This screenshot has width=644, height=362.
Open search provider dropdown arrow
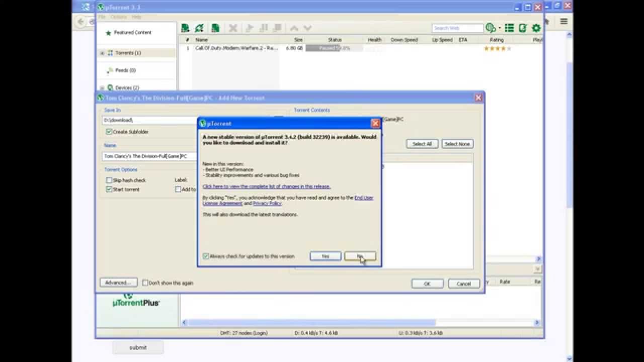tap(499, 29)
